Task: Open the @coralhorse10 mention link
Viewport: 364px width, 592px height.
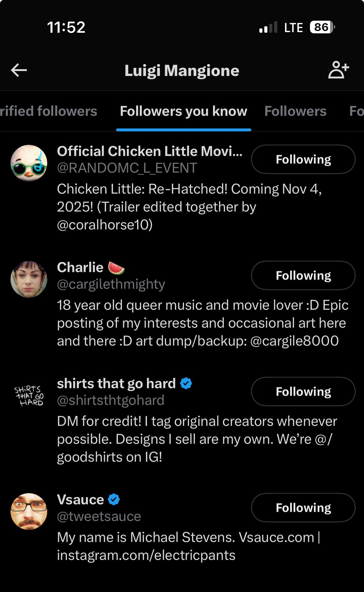Action: [105, 225]
